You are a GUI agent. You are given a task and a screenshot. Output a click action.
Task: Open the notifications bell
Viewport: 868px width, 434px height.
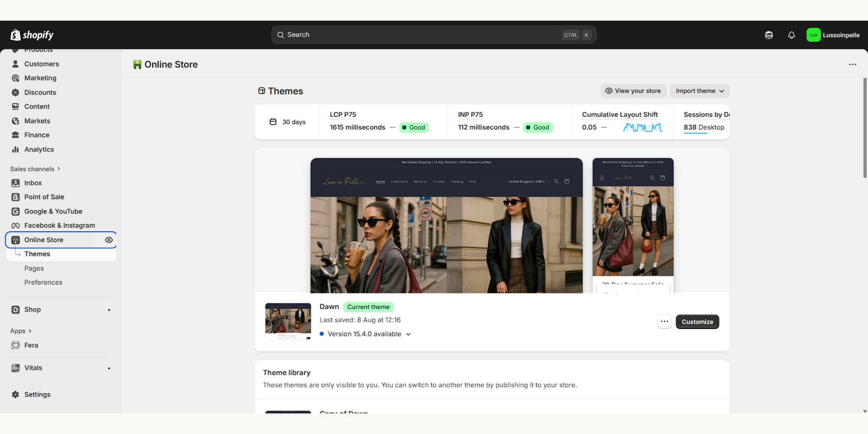coord(791,35)
